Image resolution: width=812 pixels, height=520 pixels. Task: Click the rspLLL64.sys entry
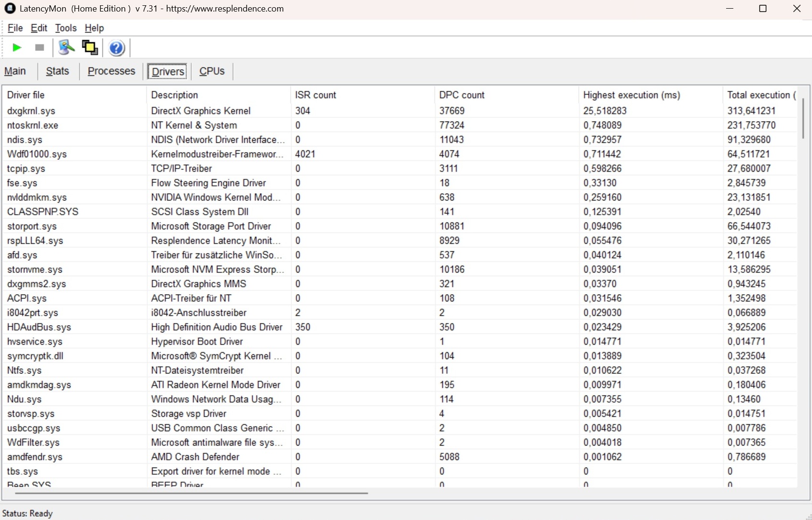point(400,240)
